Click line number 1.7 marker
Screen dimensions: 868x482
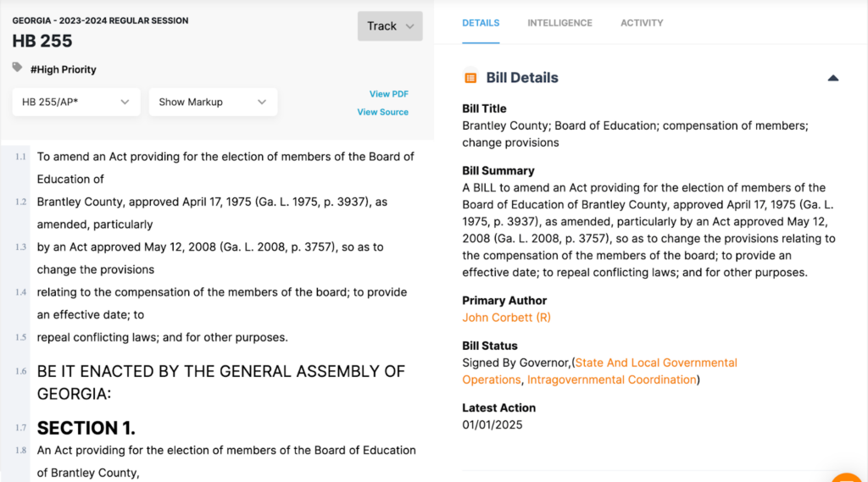(20, 428)
